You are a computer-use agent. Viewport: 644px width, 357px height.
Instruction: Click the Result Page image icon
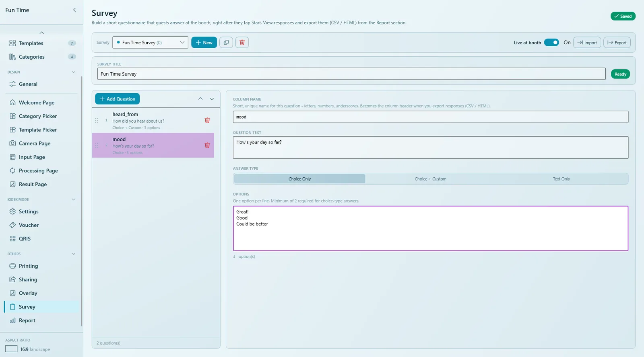pos(12,184)
